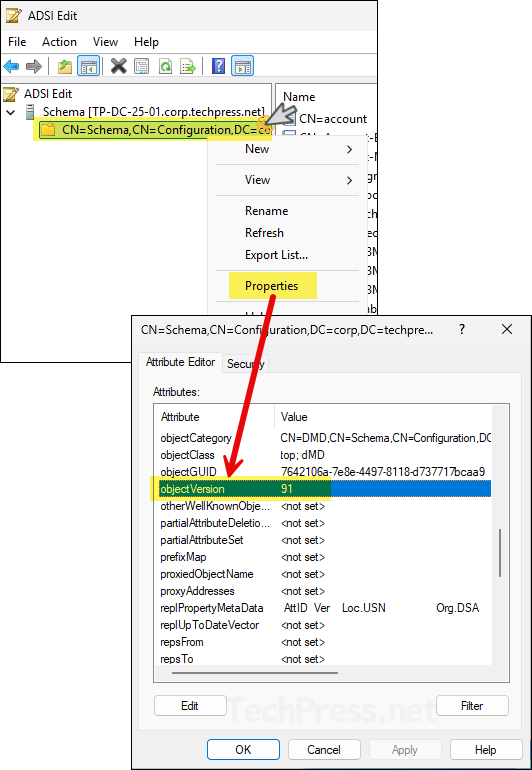Screen dimensions: 532x770
Task: Click the Delete X toolbar icon
Action: coord(118,66)
